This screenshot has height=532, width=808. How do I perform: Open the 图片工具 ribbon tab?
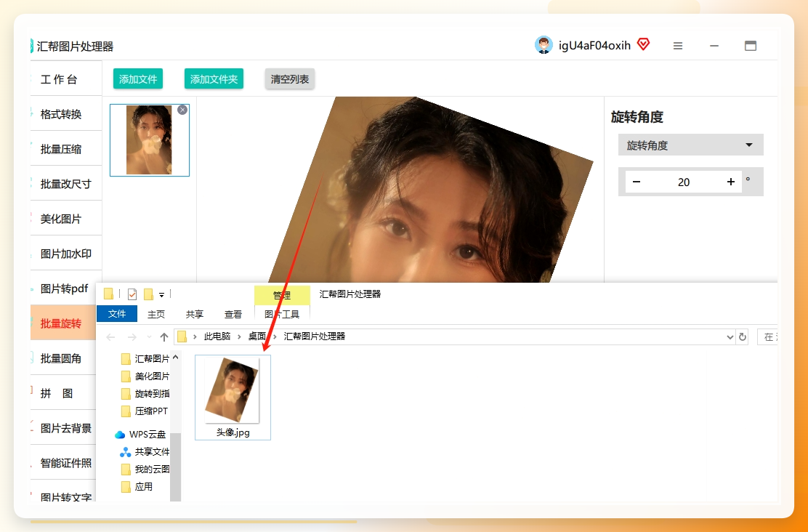[282, 314]
